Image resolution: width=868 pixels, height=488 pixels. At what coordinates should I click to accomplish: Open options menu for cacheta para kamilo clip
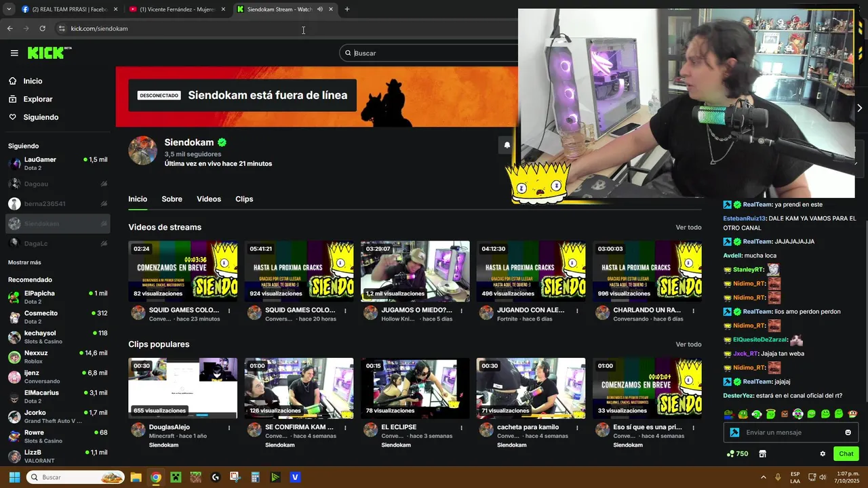[577, 428]
